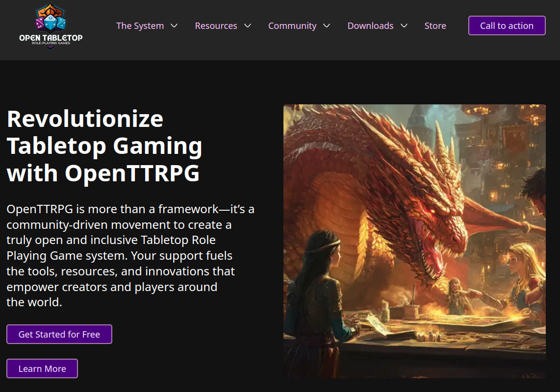Open The System menu
The height and width of the screenshot is (392, 560).
click(x=140, y=25)
